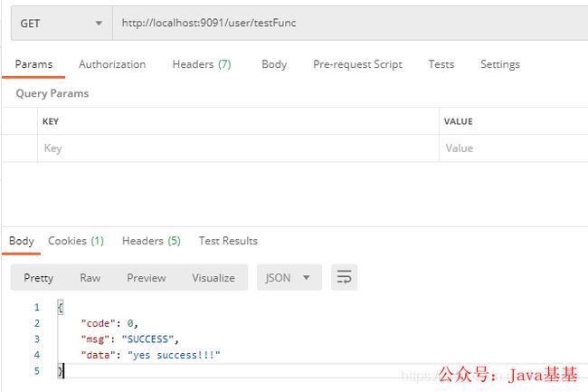
Task: Select Visualize response view
Action: (213, 278)
